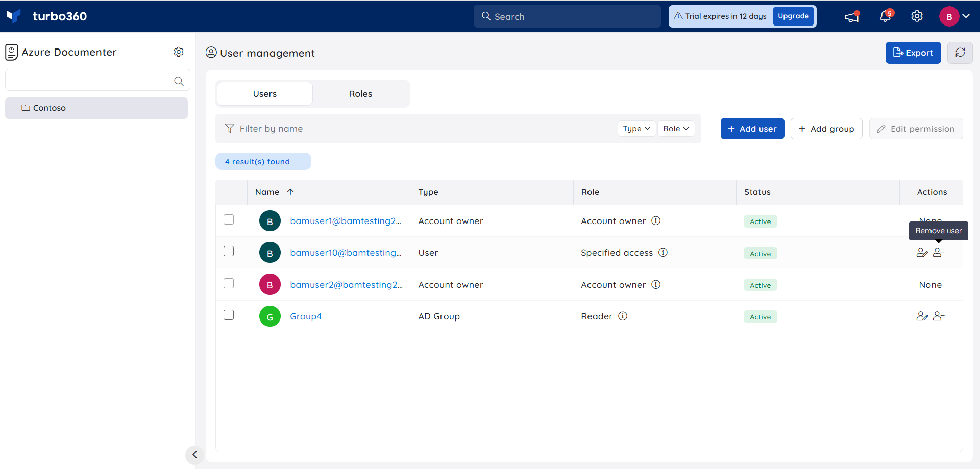Select the bamuser1 row checkbox

229,219
